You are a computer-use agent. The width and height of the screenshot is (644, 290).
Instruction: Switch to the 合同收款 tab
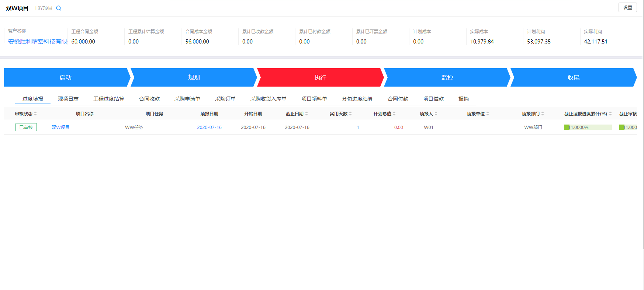point(149,99)
